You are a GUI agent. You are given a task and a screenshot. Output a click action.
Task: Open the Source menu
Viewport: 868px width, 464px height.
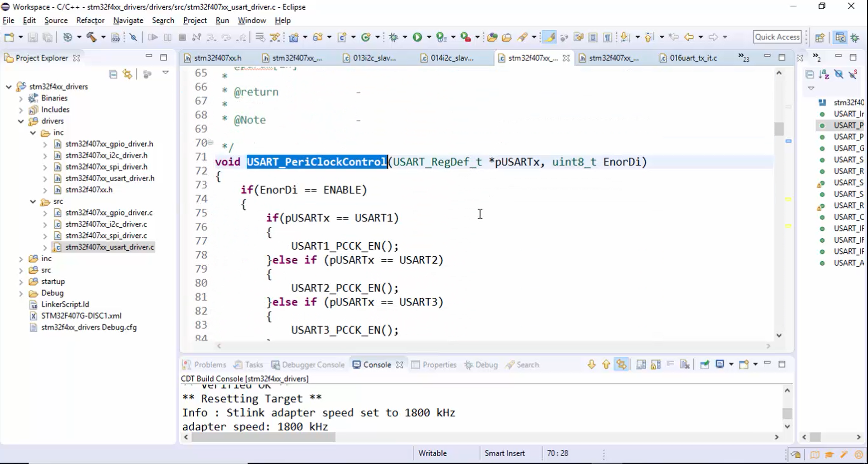coord(56,20)
